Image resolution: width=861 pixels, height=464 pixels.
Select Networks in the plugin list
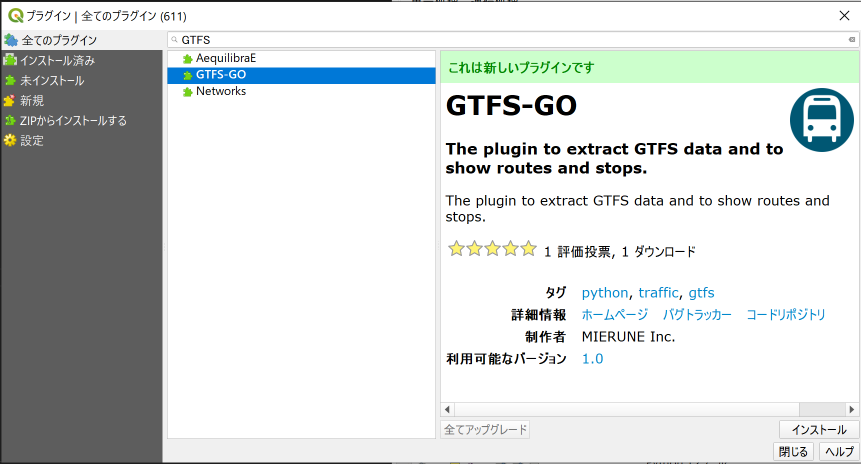[301, 91]
